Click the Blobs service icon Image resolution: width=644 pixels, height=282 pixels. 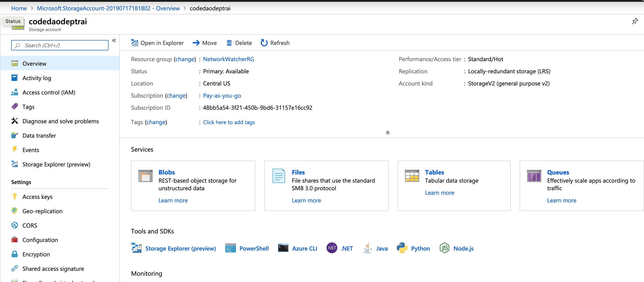click(x=145, y=176)
